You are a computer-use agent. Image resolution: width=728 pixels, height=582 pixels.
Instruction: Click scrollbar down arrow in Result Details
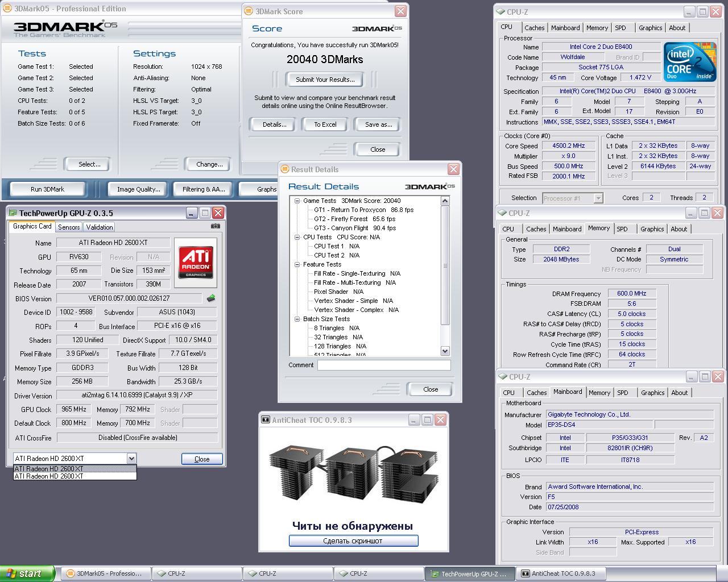(445, 351)
